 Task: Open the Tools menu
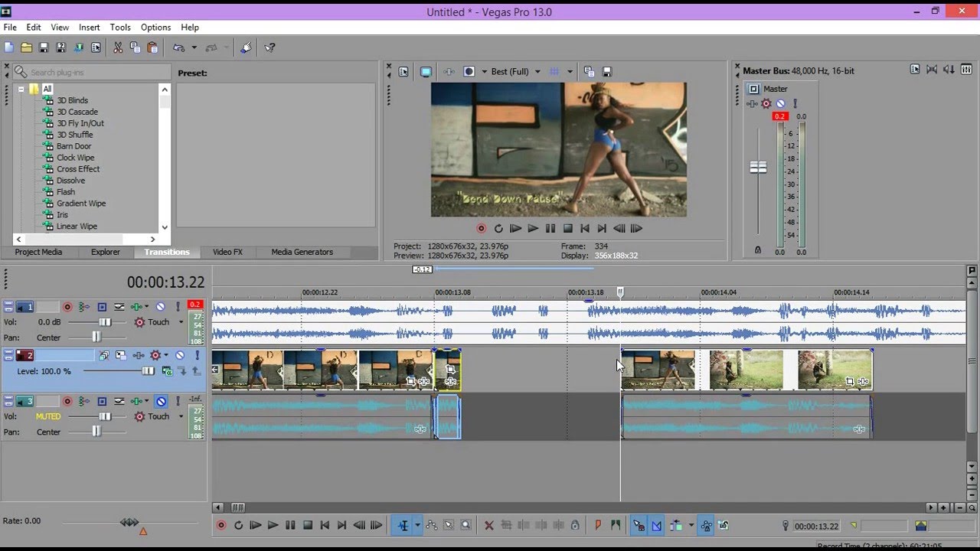120,27
